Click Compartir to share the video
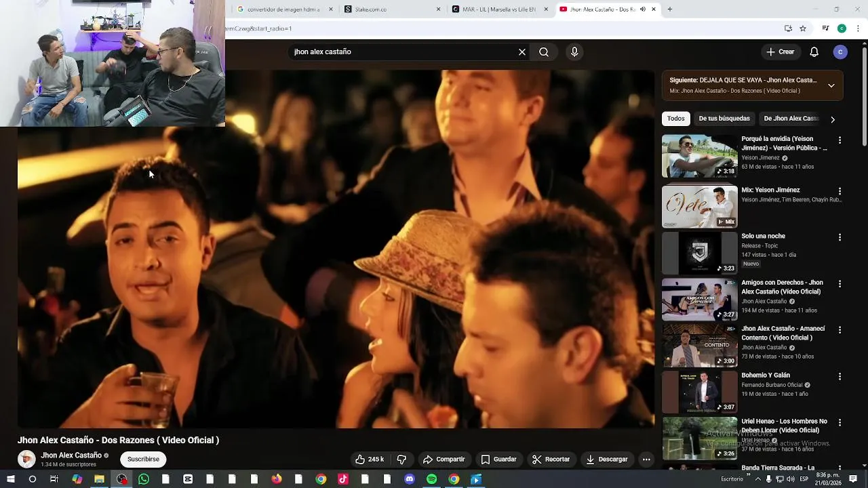This screenshot has height=488, width=868. pos(443,460)
